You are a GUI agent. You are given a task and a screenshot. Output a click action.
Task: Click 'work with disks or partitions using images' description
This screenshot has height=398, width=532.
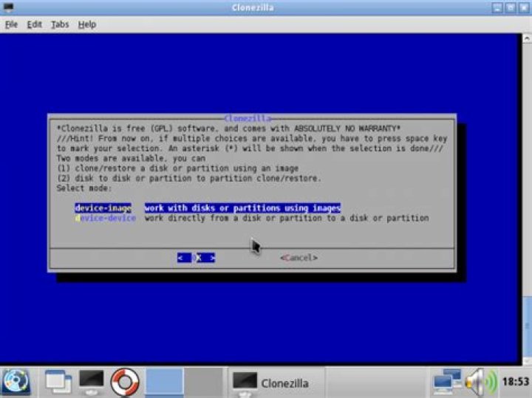242,207
